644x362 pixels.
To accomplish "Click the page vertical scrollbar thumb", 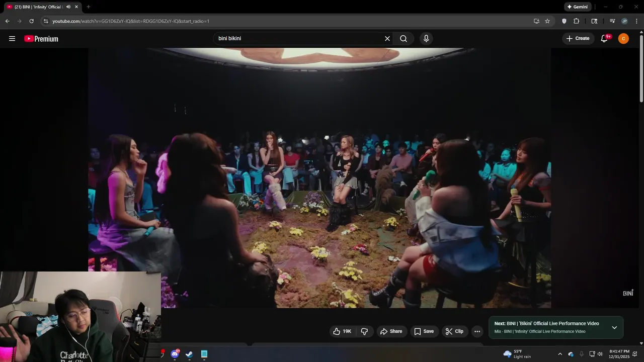I will pos(641,68).
